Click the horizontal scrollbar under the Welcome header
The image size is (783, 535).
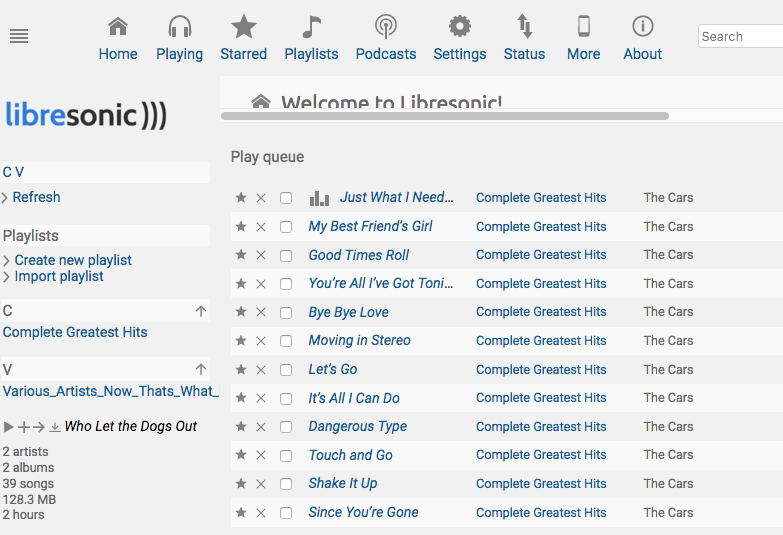coord(444,116)
